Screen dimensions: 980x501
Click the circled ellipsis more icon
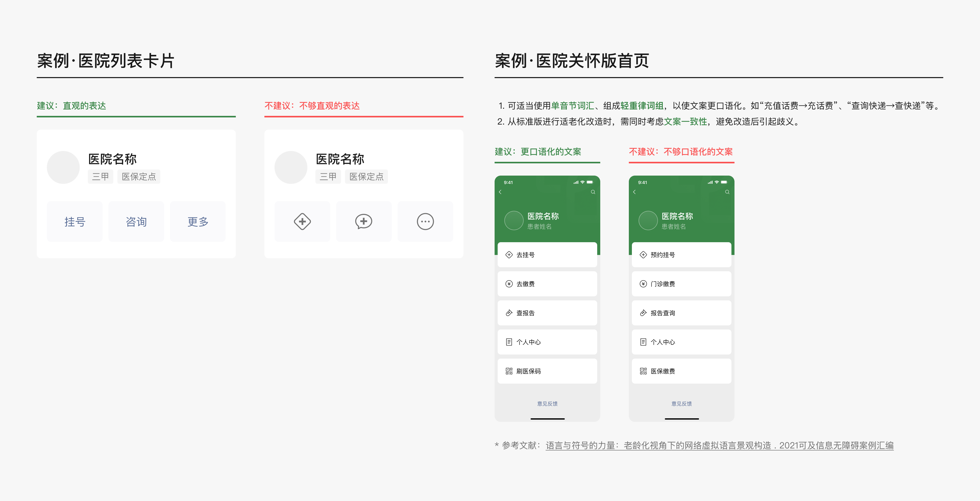coord(425,221)
